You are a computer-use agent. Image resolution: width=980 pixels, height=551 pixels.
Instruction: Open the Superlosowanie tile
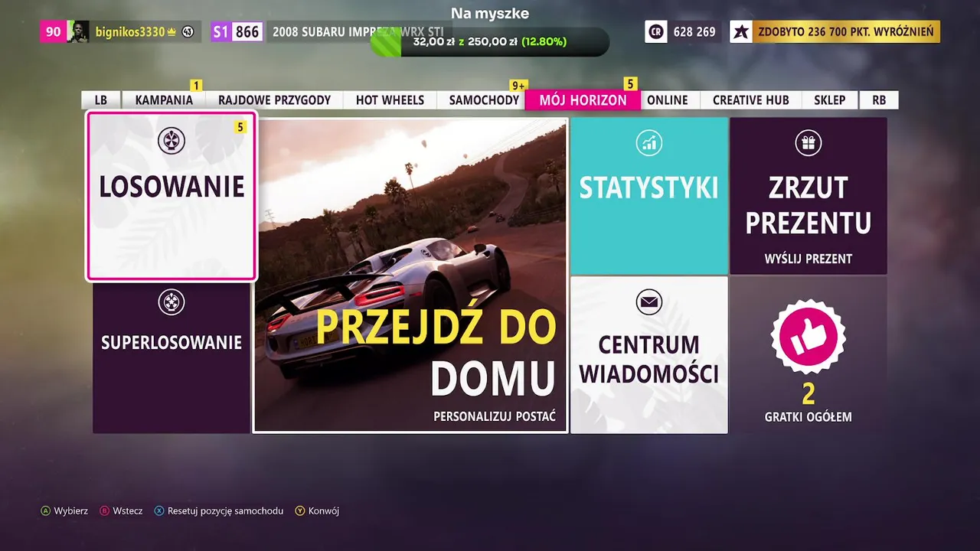[x=171, y=357]
